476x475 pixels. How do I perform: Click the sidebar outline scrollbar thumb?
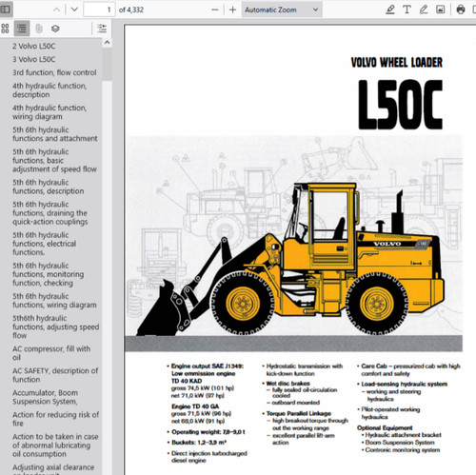click(x=108, y=65)
